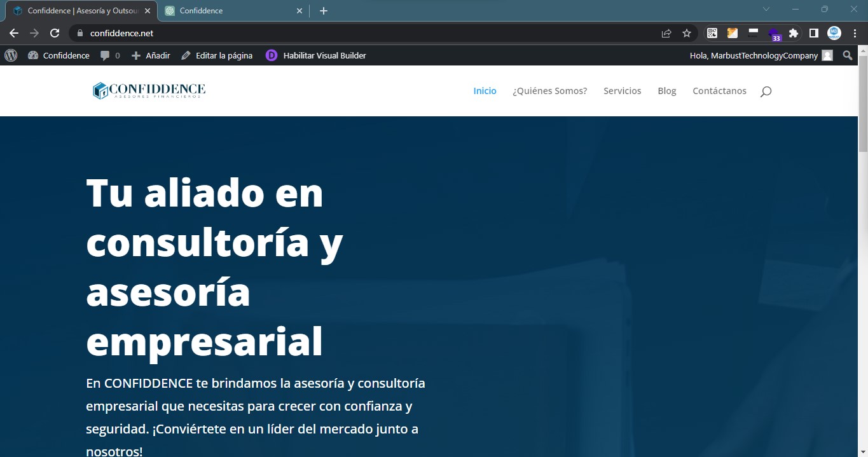
Task: Open the search icon in the navigation bar
Action: click(x=765, y=91)
